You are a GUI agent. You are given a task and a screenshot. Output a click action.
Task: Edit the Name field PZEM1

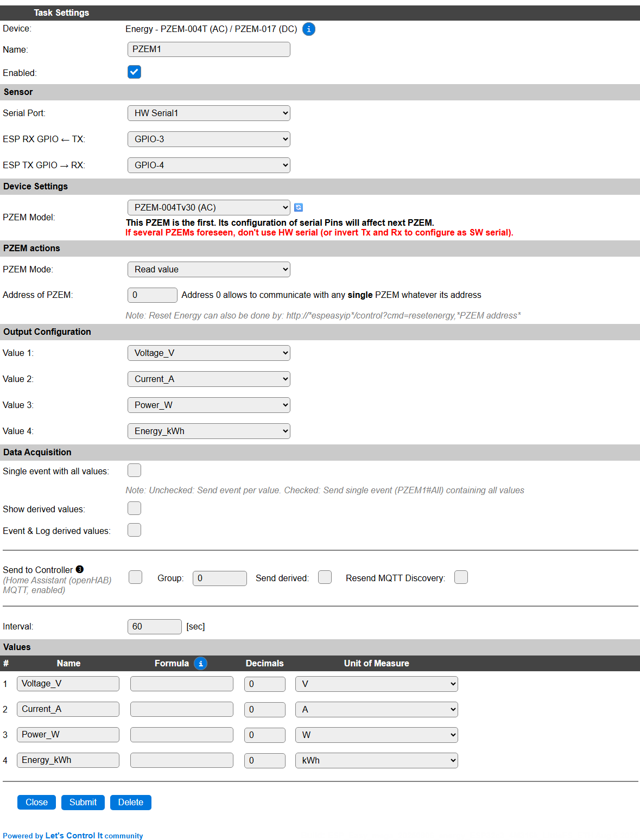(209, 49)
